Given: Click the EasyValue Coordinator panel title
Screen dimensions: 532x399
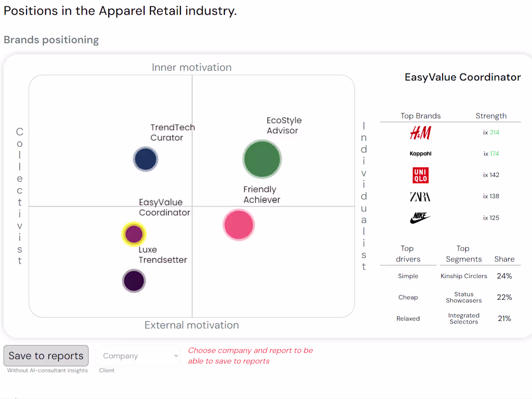Looking at the screenshot, I should 462,77.
